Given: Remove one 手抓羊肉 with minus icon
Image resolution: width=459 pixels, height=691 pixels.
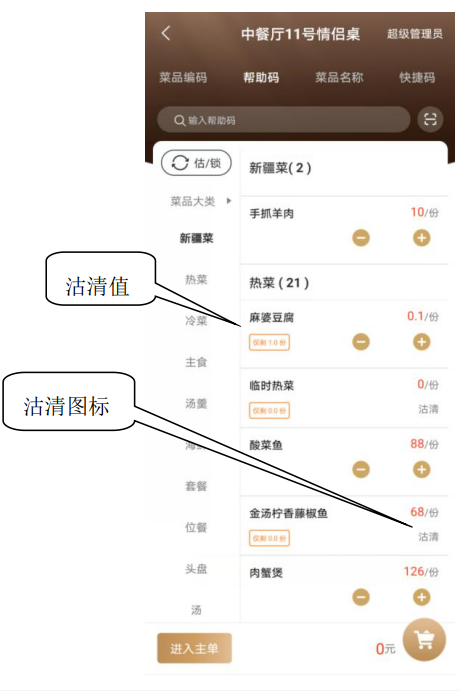Looking at the screenshot, I should click(x=361, y=238).
